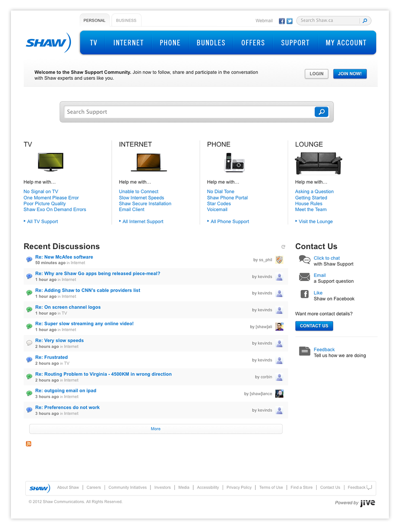The height and width of the screenshot is (532, 399).
Task: Open the Meet the Team link
Action: tap(311, 209)
